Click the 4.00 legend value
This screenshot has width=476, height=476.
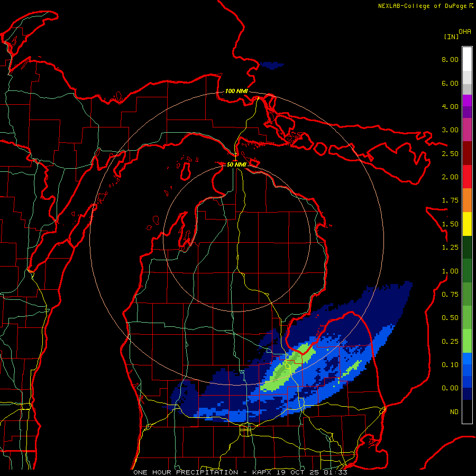click(x=450, y=106)
